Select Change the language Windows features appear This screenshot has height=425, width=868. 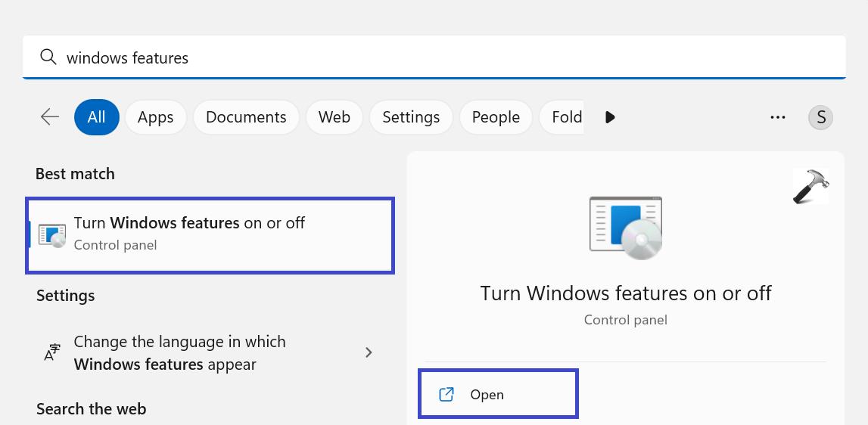click(179, 352)
